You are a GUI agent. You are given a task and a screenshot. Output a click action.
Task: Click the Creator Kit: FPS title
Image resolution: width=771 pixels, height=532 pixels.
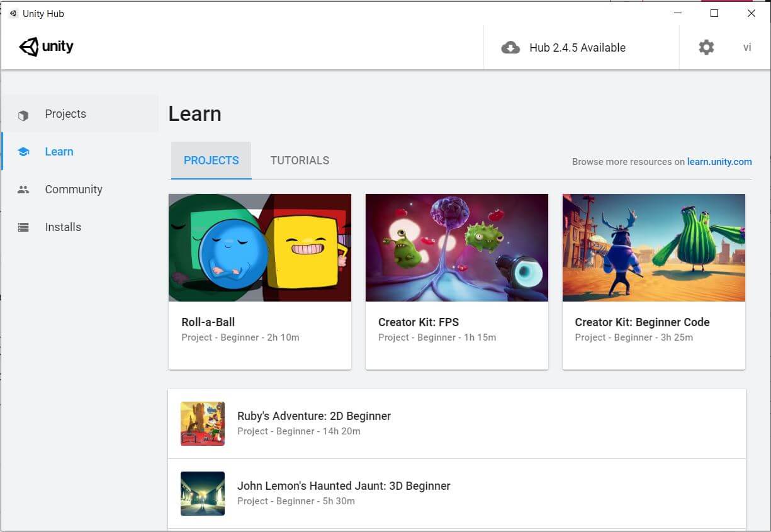coord(419,322)
